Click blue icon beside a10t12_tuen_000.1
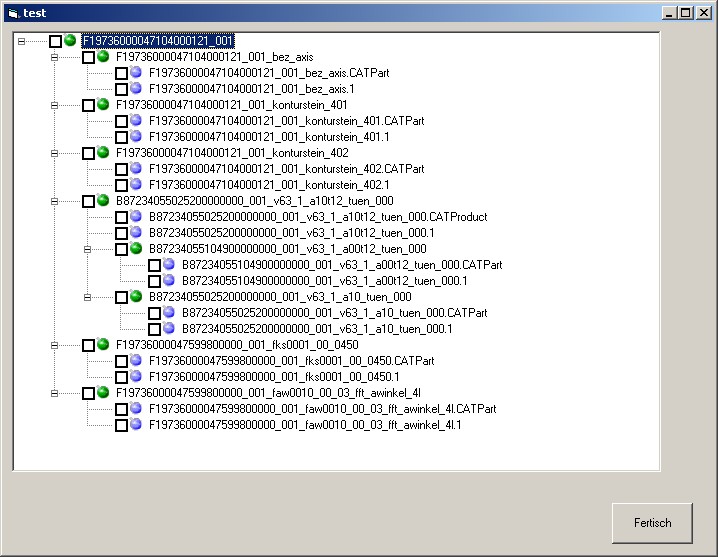 pyautogui.click(x=136, y=232)
